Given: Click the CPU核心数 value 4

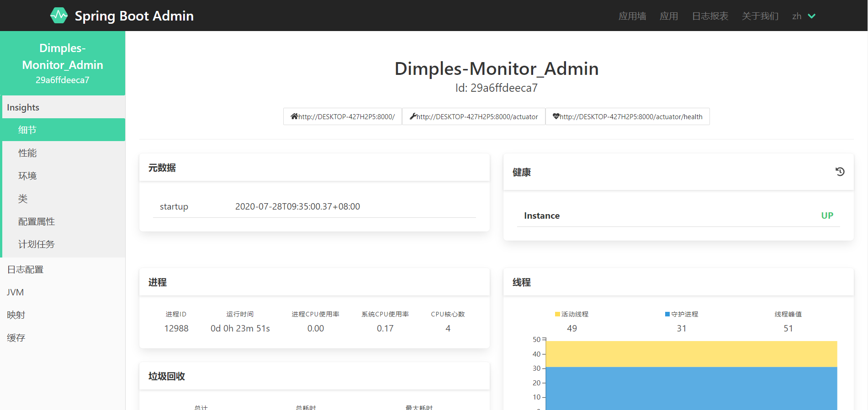Looking at the screenshot, I should [448, 328].
